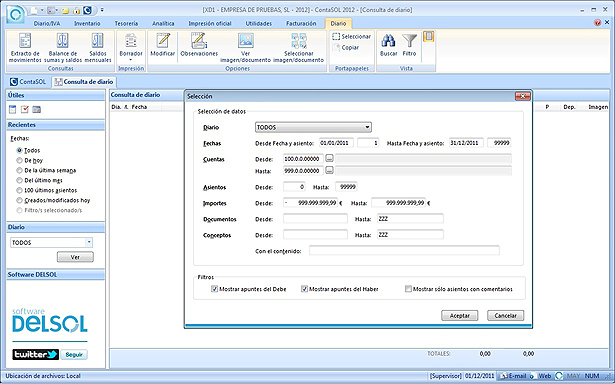Click Seleccionar in Portapapeles group
615x384 pixels.
[351, 36]
